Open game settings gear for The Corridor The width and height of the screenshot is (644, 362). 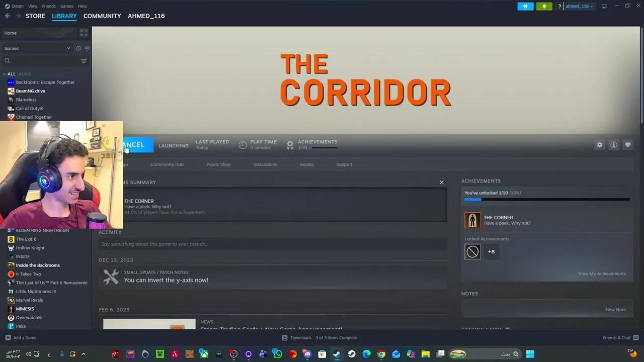(x=600, y=145)
